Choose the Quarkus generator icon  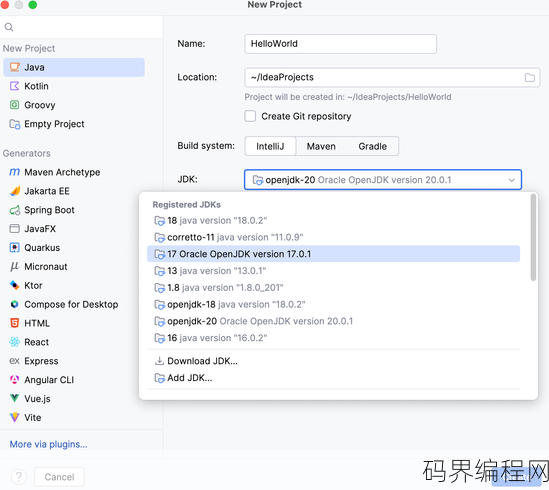tap(14, 248)
